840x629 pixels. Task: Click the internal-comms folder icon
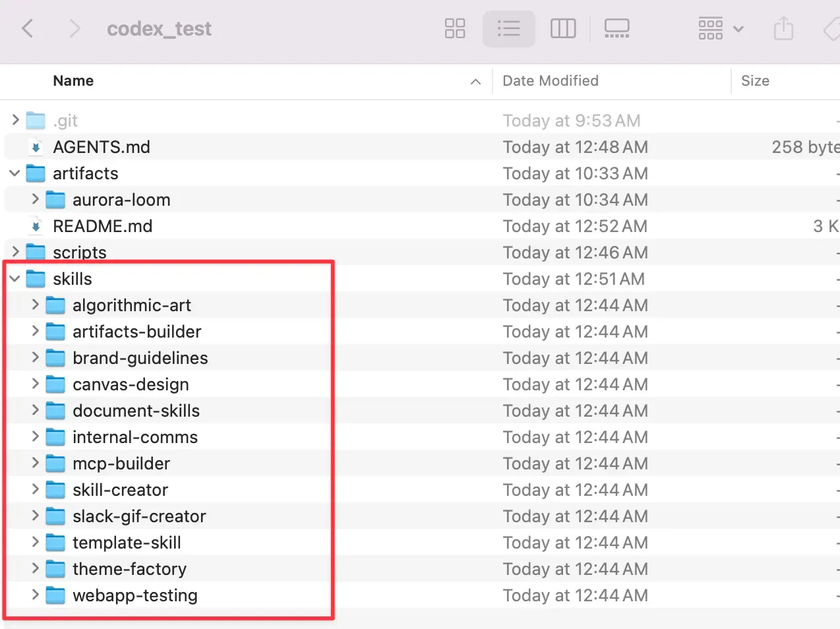coord(55,437)
